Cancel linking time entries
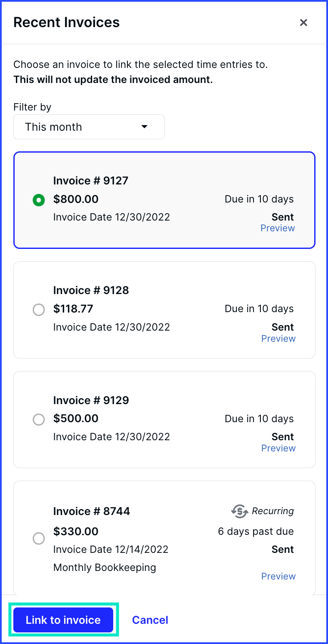This screenshot has height=644, width=328. pyautogui.click(x=150, y=620)
